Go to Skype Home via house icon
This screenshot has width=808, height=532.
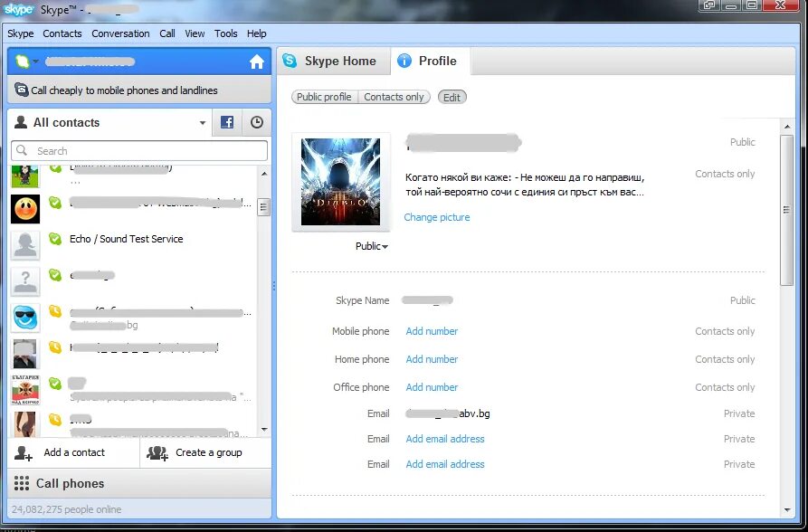click(x=257, y=62)
